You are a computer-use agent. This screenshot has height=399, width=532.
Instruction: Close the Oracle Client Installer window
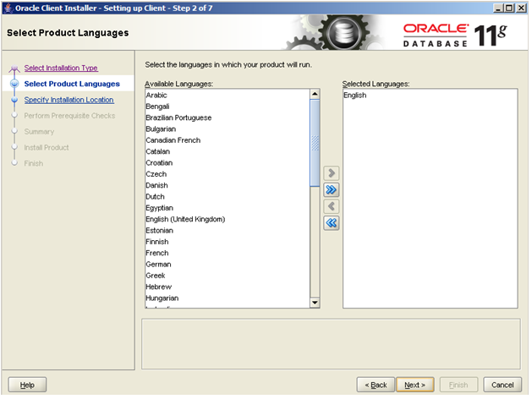click(x=521, y=8)
